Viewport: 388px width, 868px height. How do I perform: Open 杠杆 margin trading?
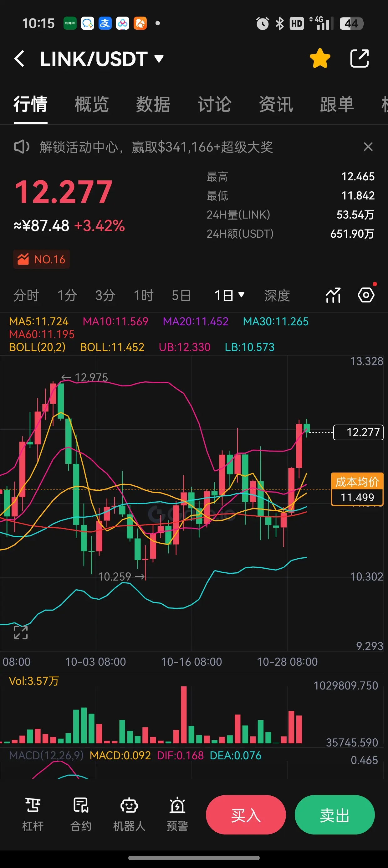click(33, 815)
